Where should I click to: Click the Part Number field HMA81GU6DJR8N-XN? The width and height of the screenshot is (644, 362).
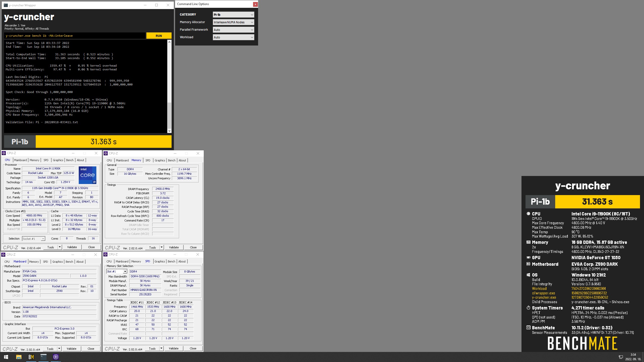coord(145,290)
